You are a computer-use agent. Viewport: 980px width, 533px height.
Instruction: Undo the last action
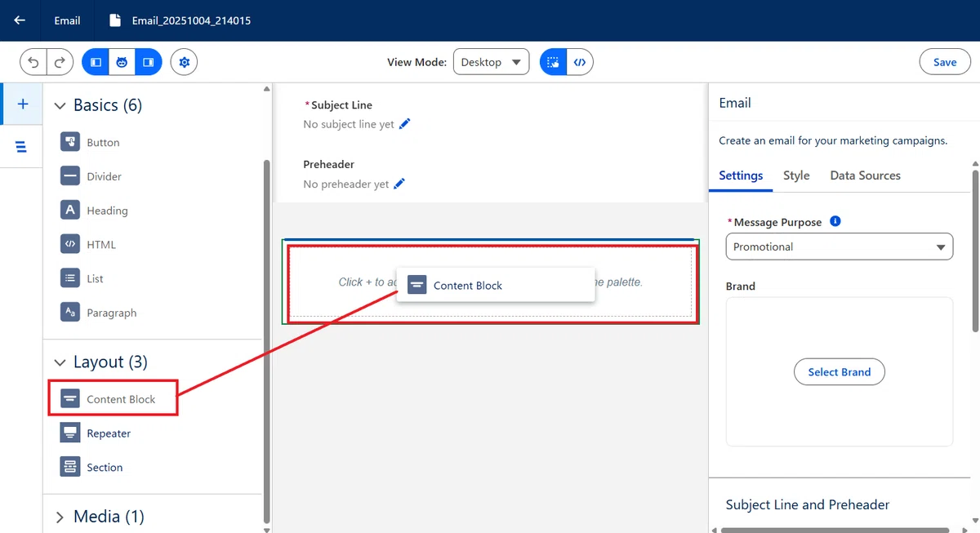point(33,62)
